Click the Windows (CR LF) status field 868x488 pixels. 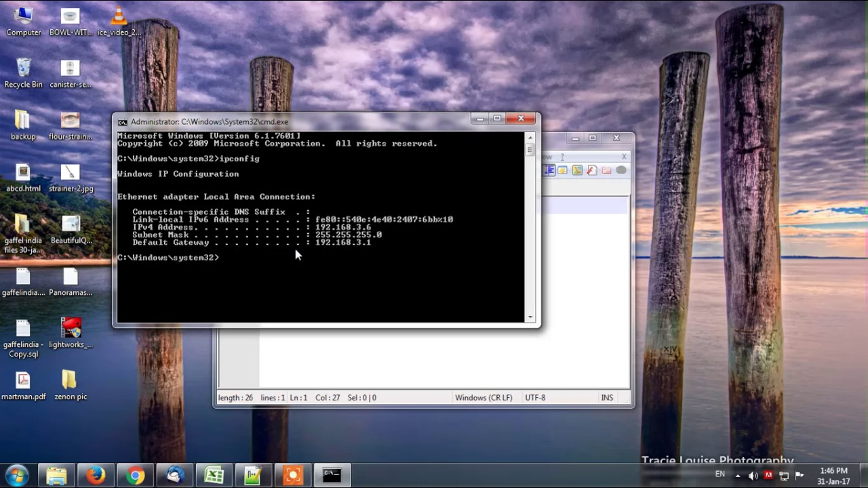pos(485,398)
